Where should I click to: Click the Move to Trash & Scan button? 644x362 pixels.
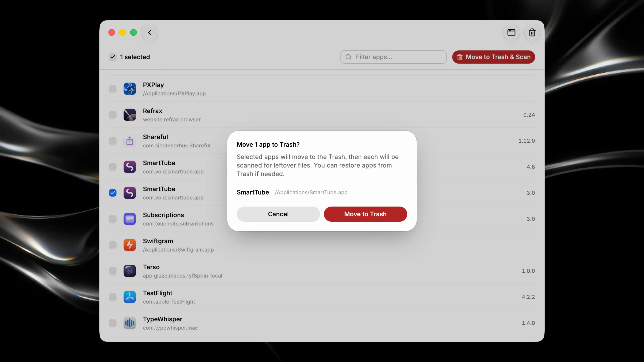493,57
